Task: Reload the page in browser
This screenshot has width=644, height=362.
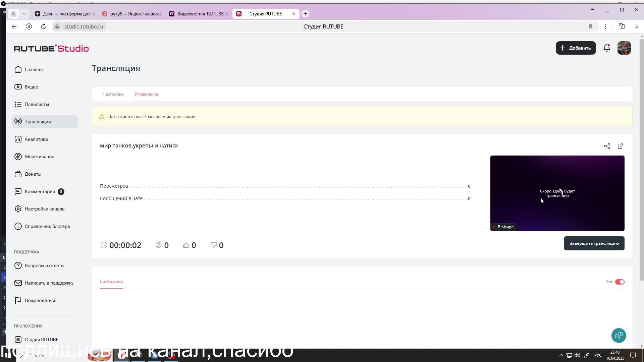Action: tap(44, 26)
